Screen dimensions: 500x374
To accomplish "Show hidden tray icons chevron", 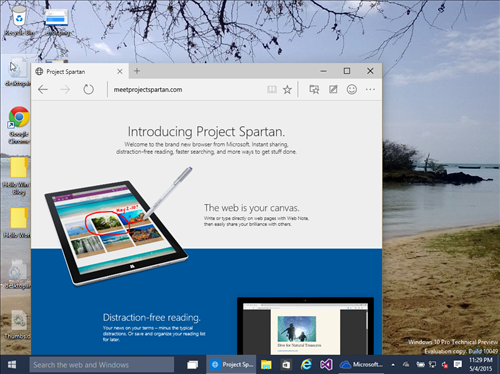I will [x=393, y=365].
